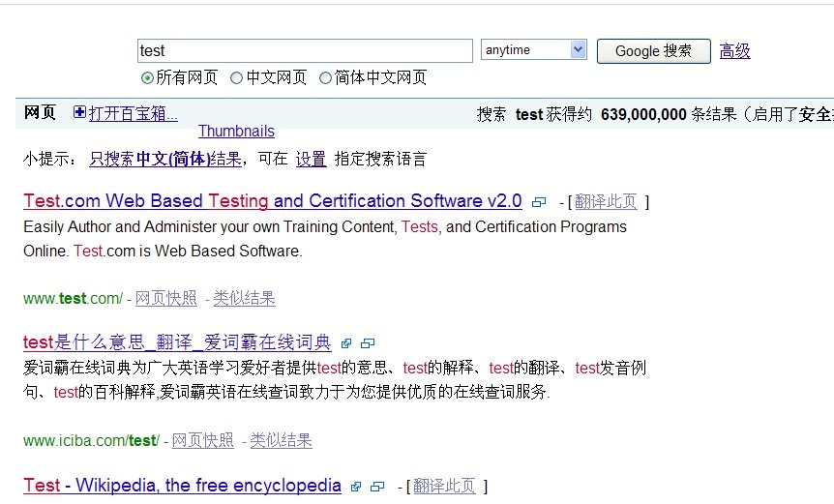Click the Google 搜索 button
This screenshot has width=834, height=504.
pos(654,51)
